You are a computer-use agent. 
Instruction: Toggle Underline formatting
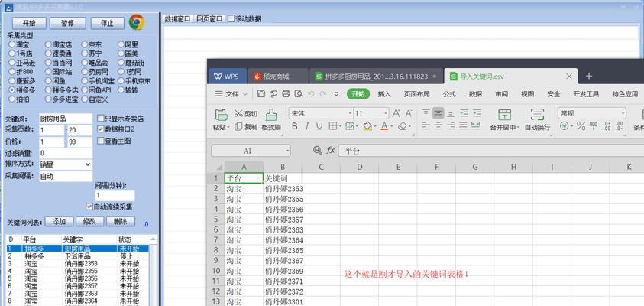tap(319, 126)
